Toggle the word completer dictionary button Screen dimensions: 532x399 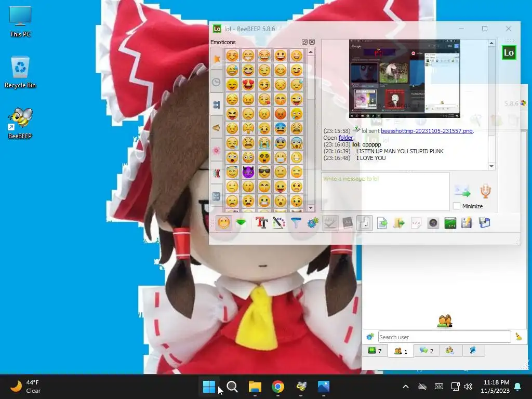click(x=348, y=223)
